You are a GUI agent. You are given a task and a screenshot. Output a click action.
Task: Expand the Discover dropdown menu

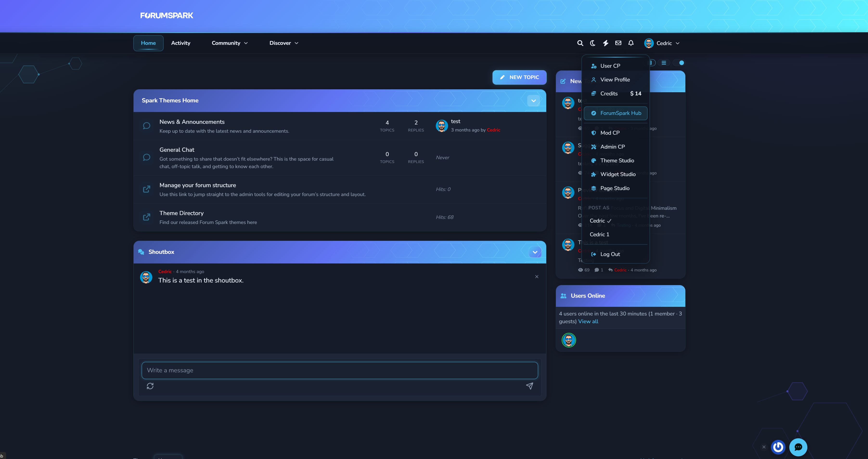coord(284,43)
